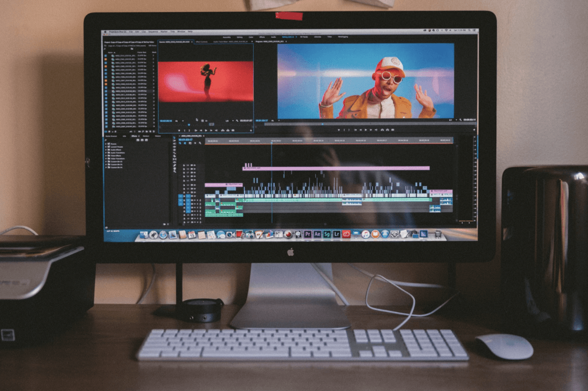
Task: Select the Track Select Forward tool
Action: pos(175,141)
